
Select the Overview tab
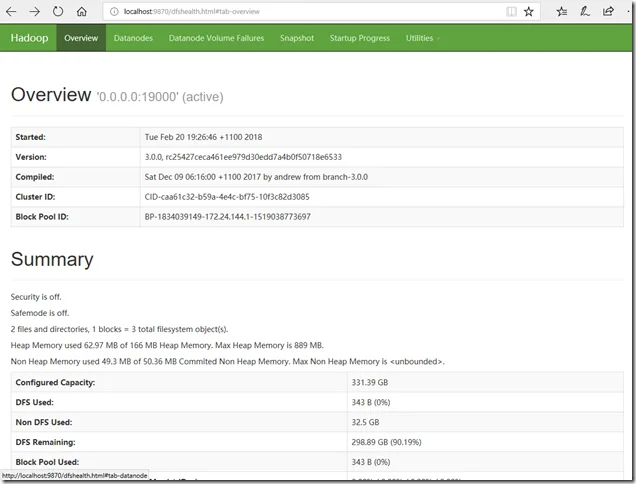point(81,38)
